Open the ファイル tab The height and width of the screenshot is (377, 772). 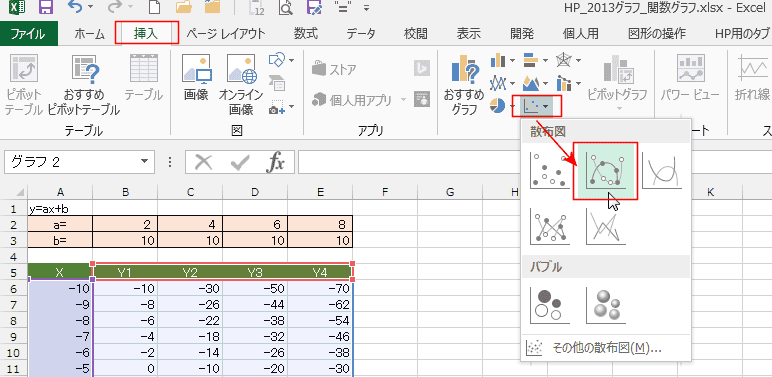pos(29,33)
